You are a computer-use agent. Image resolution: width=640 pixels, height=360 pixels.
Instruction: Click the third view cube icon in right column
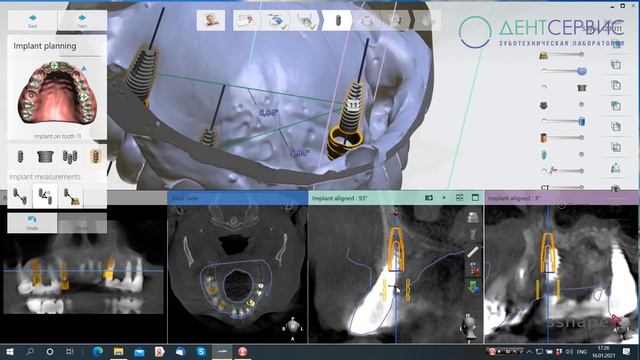(x=616, y=85)
